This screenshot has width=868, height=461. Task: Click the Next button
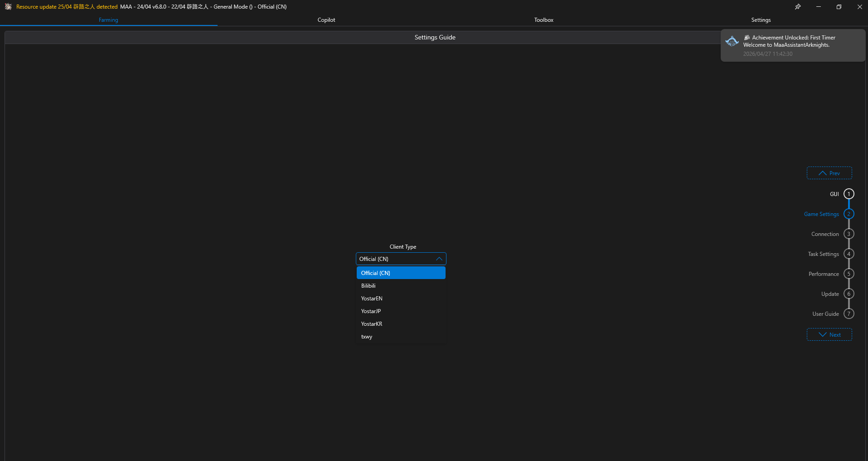pyautogui.click(x=829, y=334)
